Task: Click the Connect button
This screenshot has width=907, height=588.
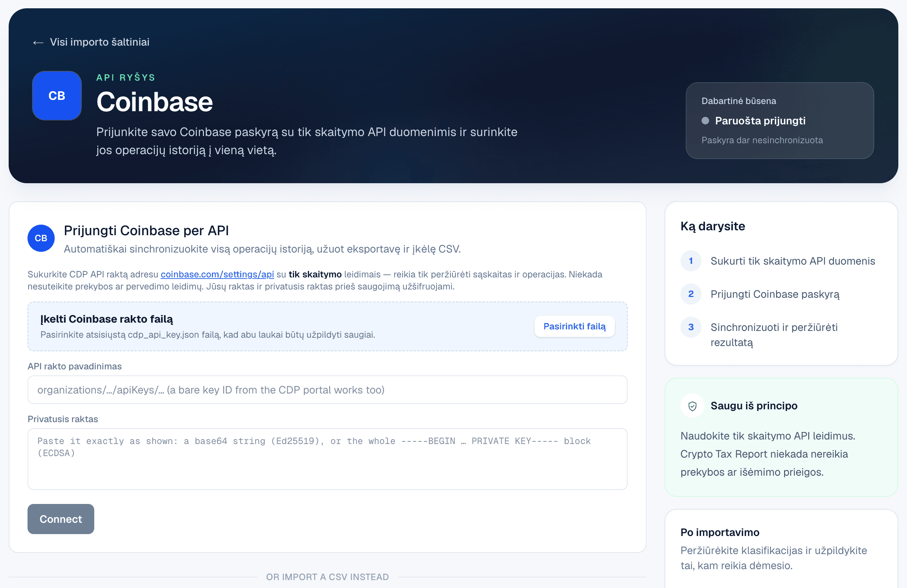Action: (x=61, y=519)
